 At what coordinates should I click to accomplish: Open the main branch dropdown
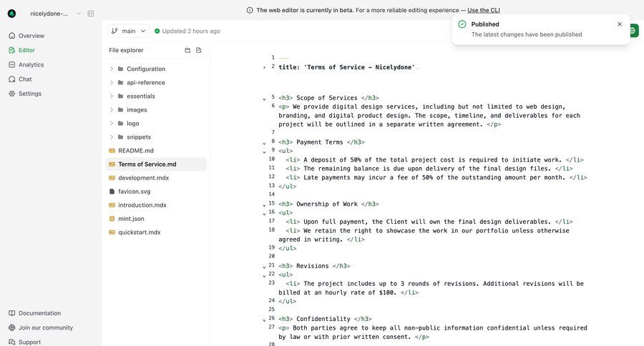(x=129, y=31)
